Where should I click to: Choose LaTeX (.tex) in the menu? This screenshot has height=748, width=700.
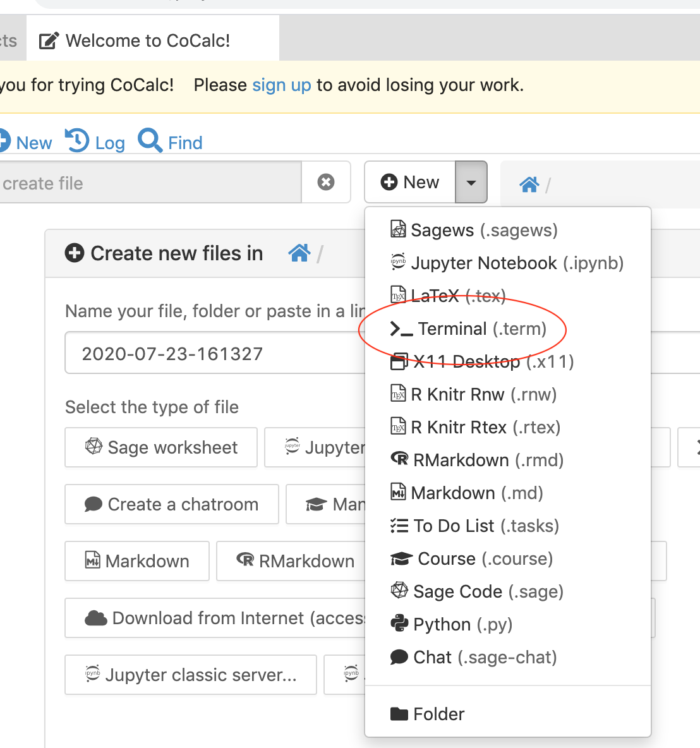coord(508,296)
